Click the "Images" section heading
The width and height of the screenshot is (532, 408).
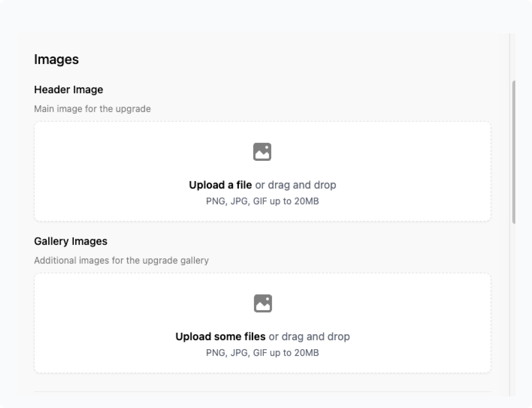tap(56, 60)
